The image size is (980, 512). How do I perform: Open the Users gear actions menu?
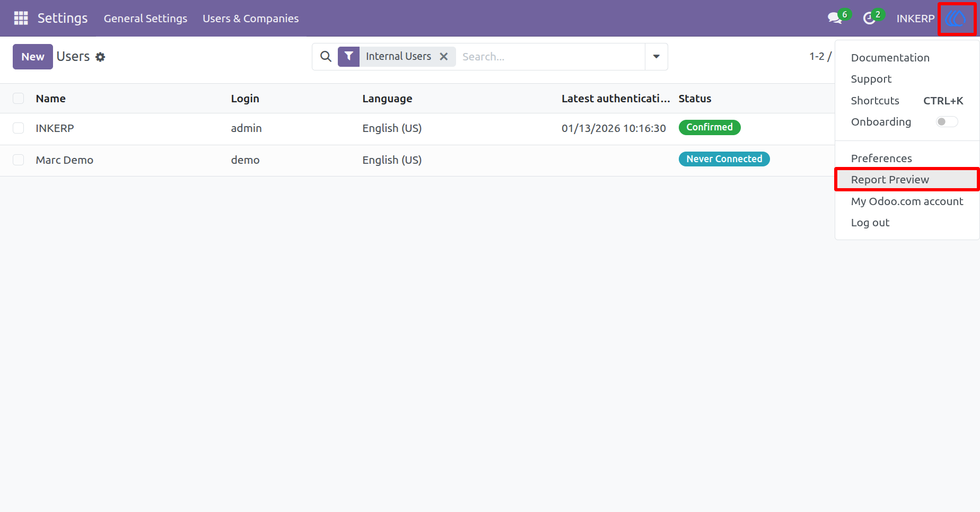point(100,57)
